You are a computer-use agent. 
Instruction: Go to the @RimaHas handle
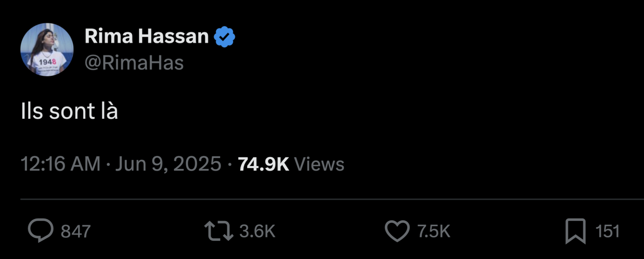click(134, 63)
